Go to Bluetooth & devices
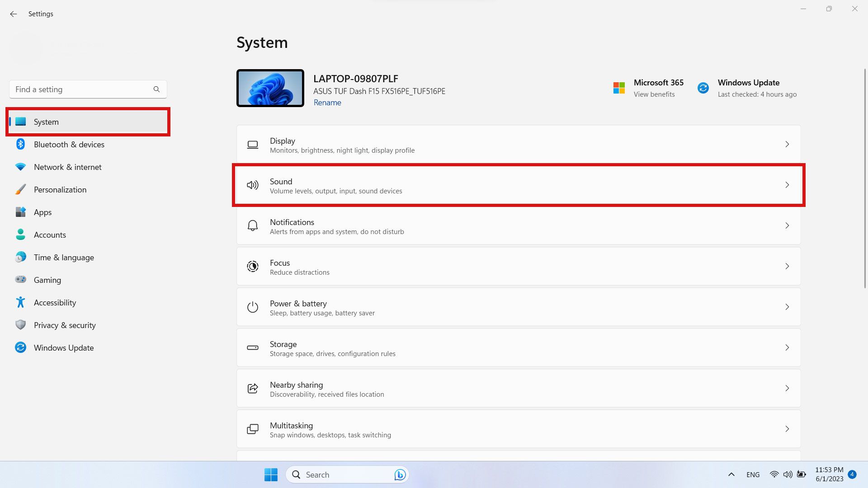The width and height of the screenshot is (868, 488). coord(88,145)
